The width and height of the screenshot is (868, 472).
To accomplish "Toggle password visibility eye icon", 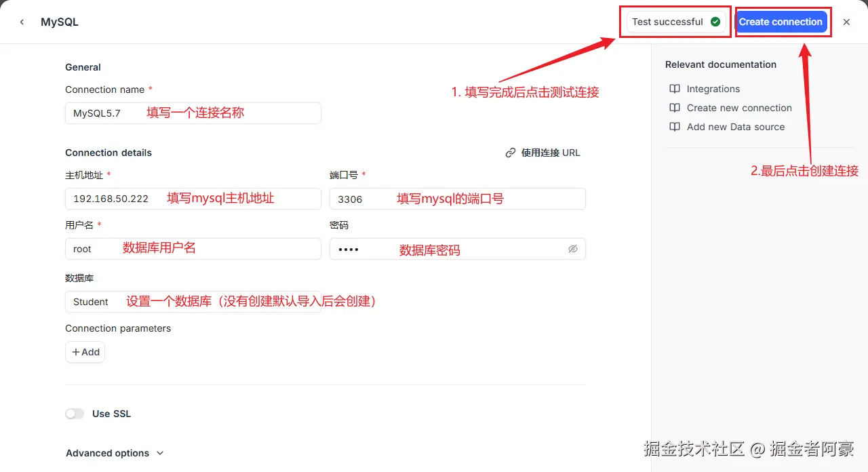I will click(572, 249).
